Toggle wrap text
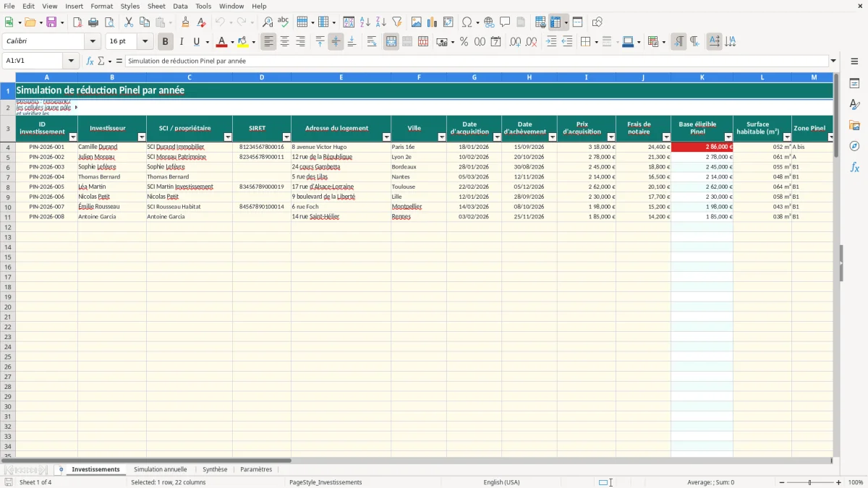The height and width of the screenshot is (488, 868). (x=372, y=42)
